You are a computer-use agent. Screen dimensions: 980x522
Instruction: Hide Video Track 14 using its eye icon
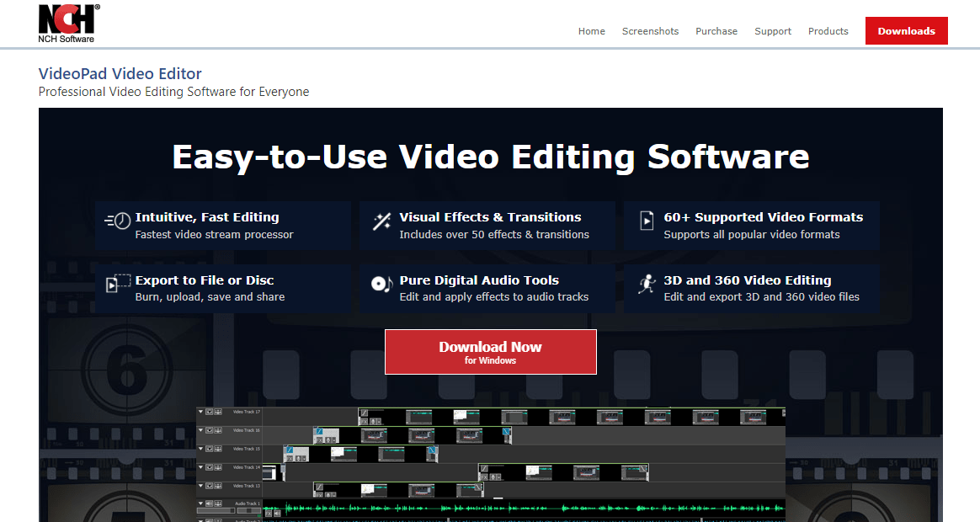(x=210, y=467)
